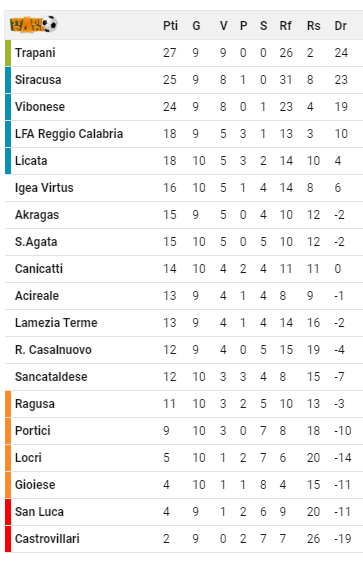Select the San Luca team
Image resolution: width=363 pixels, height=566 pixels.
(39, 512)
